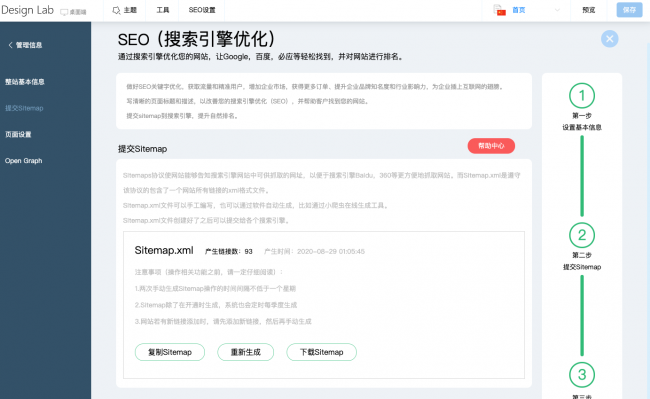Click the step 2 circle icon
The image size is (650, 399).
tap(582, 235)
